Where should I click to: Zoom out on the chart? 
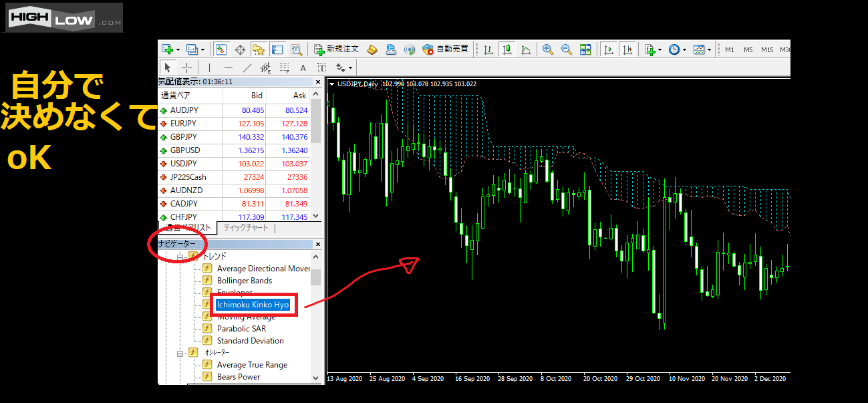tap(567, 49)
